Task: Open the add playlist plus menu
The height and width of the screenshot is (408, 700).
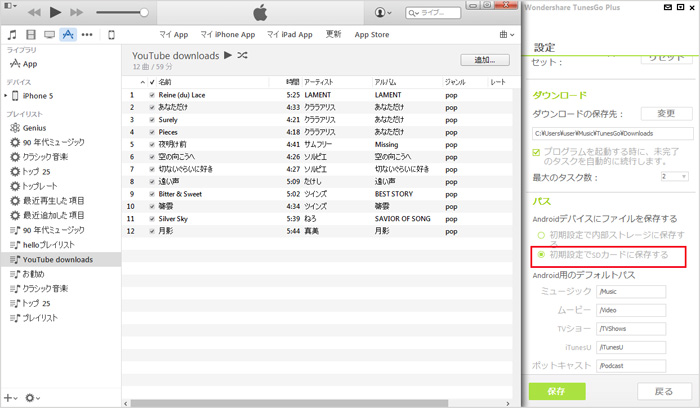Action: pos(10,398)
